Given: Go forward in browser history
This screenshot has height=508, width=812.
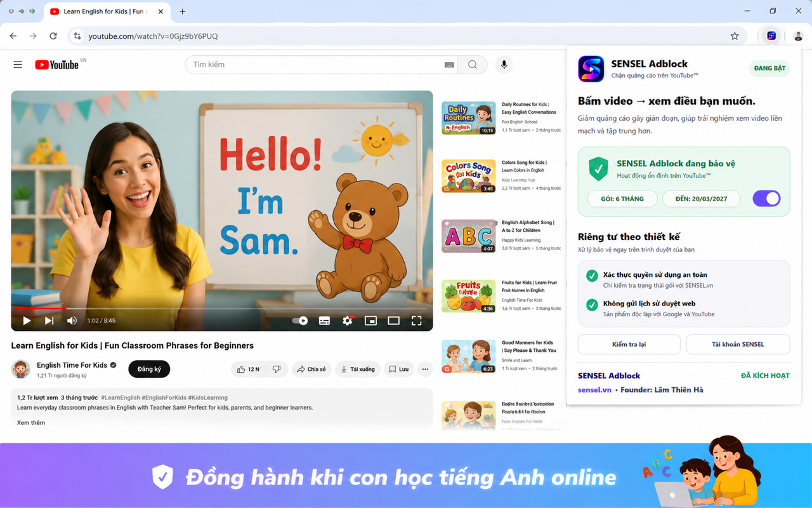Looking at the screenshot, I should pyautogui.click(x=34, y=36).
